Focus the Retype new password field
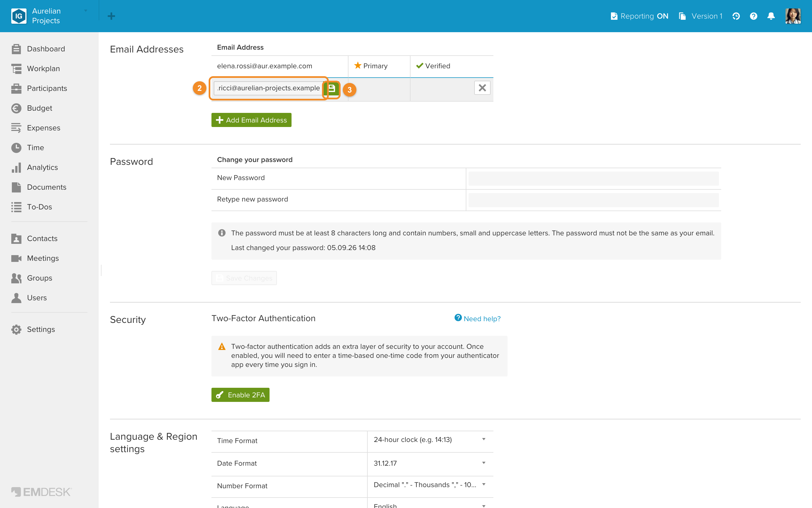Image resolution: width=812 pixels, height=508 pixels. click(593, 200)
